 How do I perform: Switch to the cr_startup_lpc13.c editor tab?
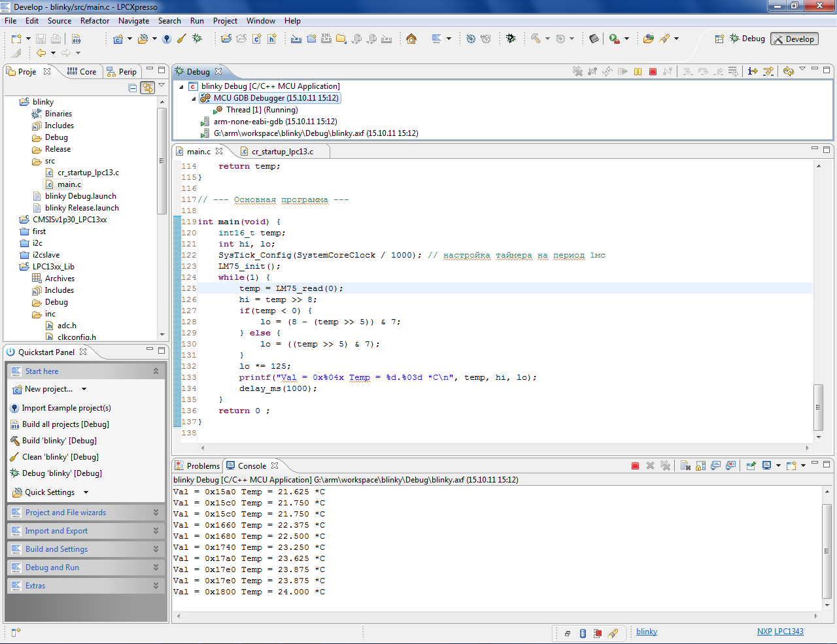[282, 152]
